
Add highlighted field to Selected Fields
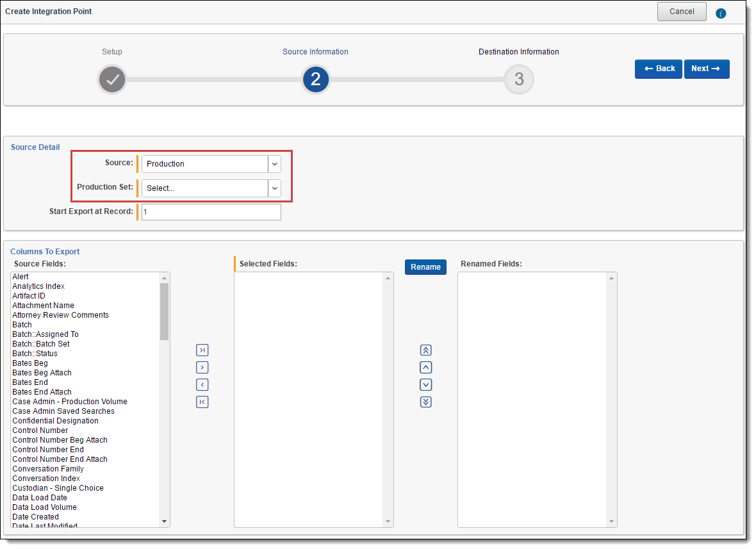pos(202,368)
